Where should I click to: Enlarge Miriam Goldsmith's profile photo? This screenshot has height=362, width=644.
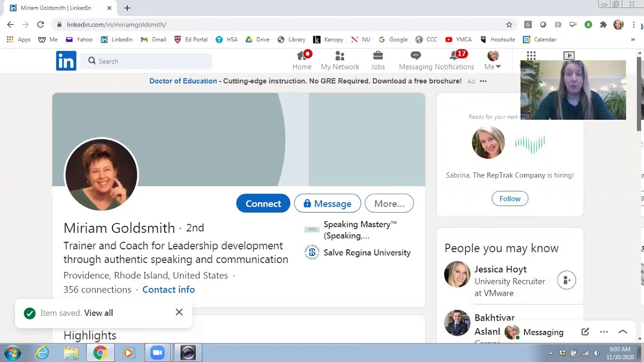tap(101, 174)
